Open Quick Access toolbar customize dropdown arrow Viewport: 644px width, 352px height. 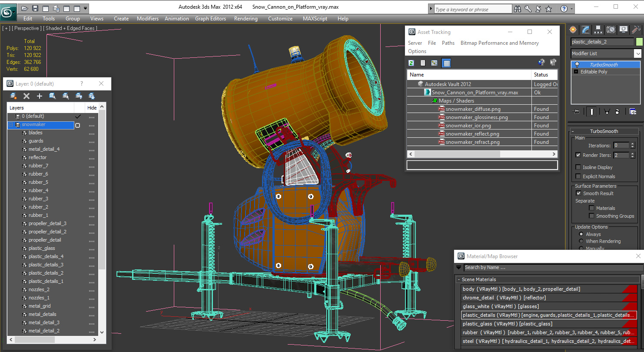86,8
